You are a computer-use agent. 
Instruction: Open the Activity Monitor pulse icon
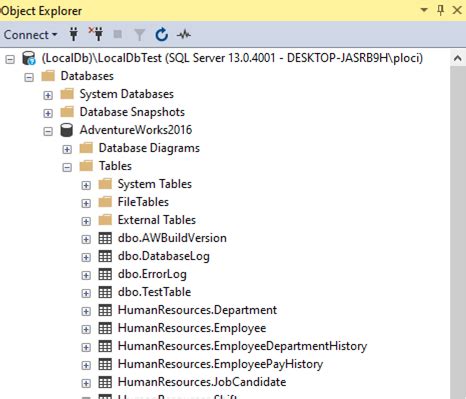184,34
